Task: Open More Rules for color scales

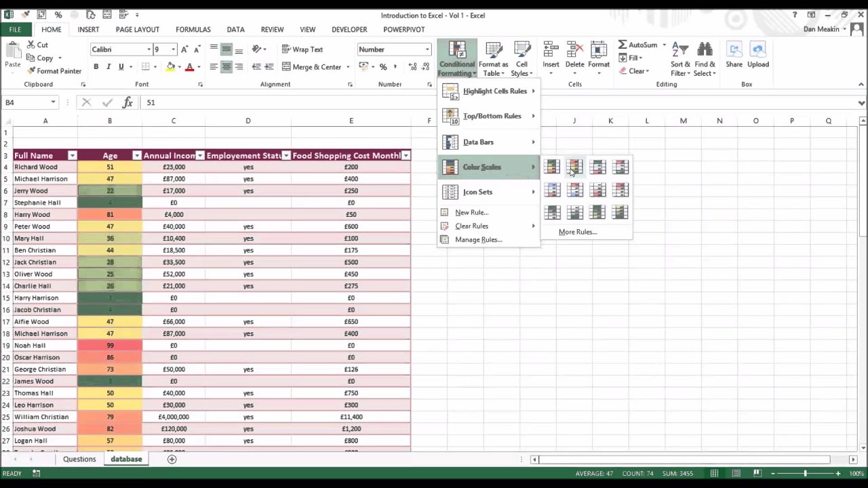Action: point(578,232)
